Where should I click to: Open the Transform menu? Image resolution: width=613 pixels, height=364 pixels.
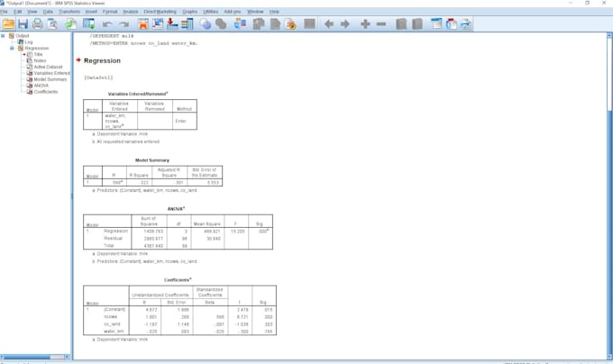(69, 12)
